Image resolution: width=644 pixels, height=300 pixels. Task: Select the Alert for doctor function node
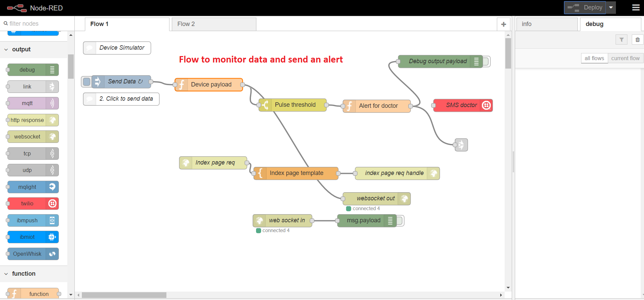click(x=376, y=106)
